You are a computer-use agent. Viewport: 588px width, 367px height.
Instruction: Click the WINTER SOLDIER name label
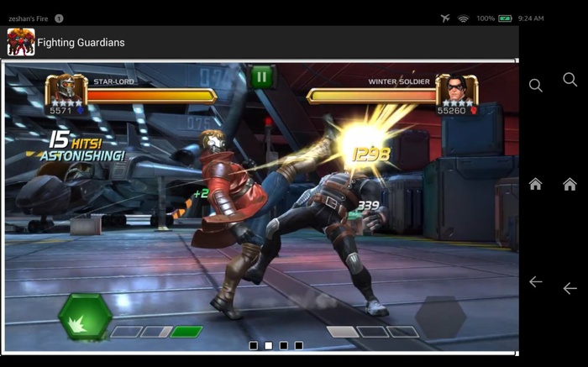tap(399, 81)
